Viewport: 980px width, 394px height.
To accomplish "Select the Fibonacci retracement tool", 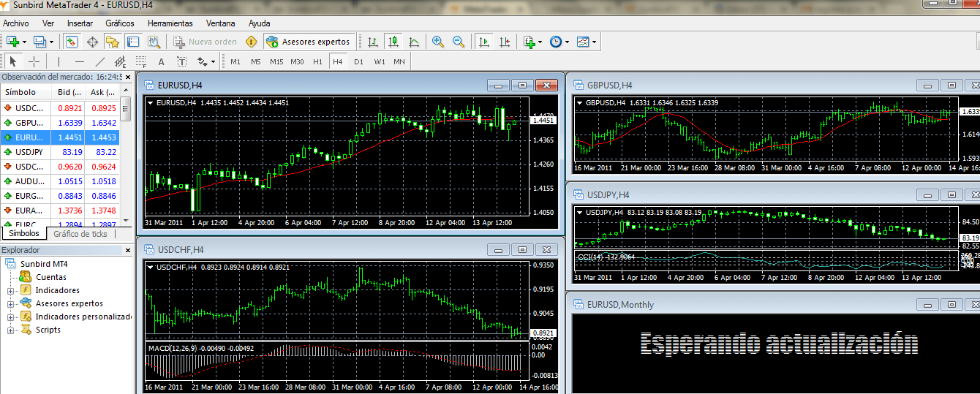I will pyautogui.click(x=141, y=61).
